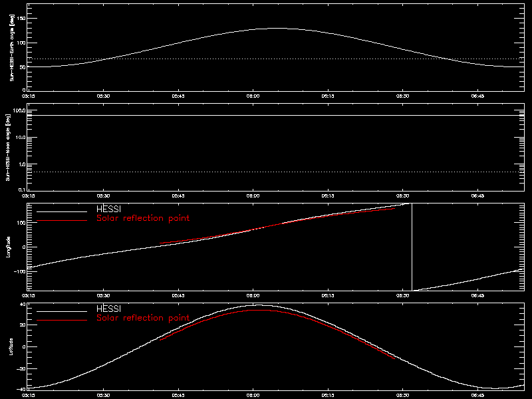Click 05:30 time label under Latitude plot
532x399 pixels.
pyautogui.click(x=103, y=395)
